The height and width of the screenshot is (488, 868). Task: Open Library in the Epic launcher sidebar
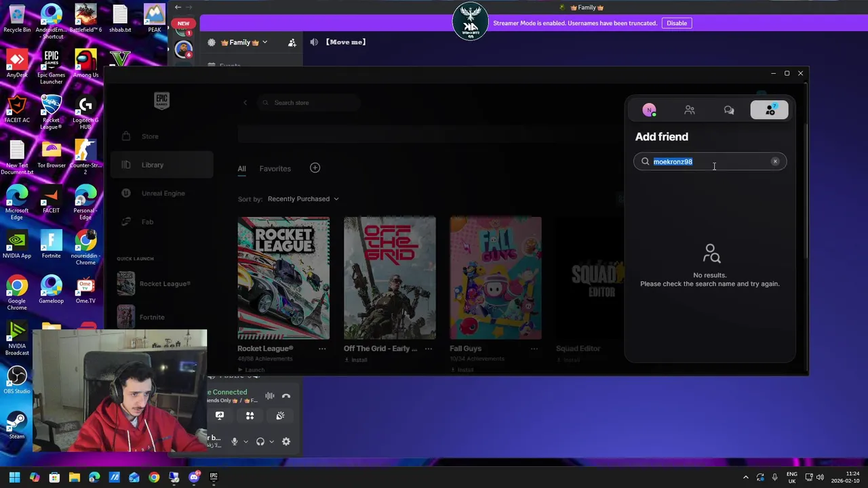[x=161, y=165]
